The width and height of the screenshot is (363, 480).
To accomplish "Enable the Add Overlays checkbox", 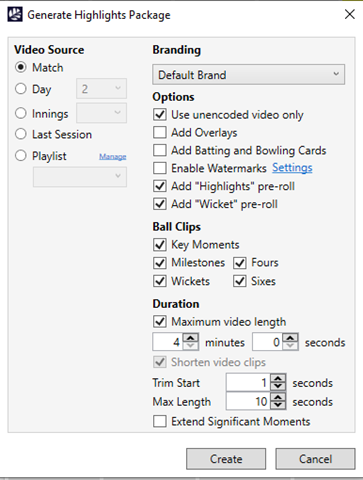I will click(160, 132).
